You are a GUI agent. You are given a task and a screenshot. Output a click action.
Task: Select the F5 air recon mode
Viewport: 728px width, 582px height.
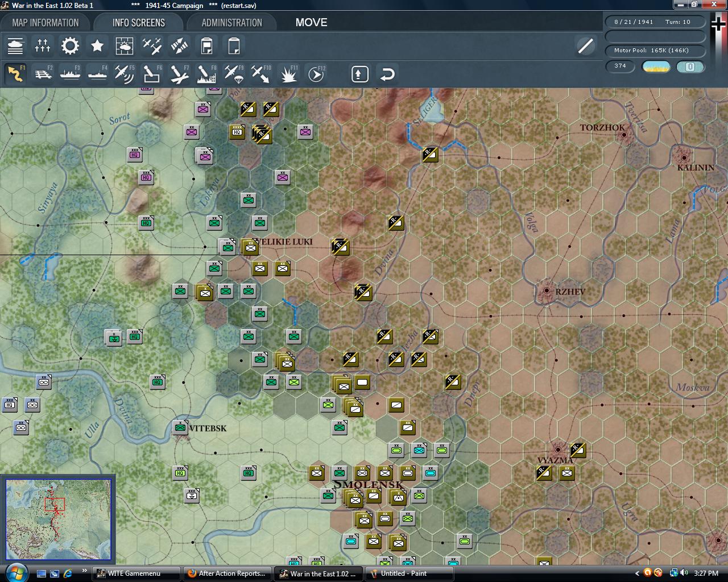125,74
